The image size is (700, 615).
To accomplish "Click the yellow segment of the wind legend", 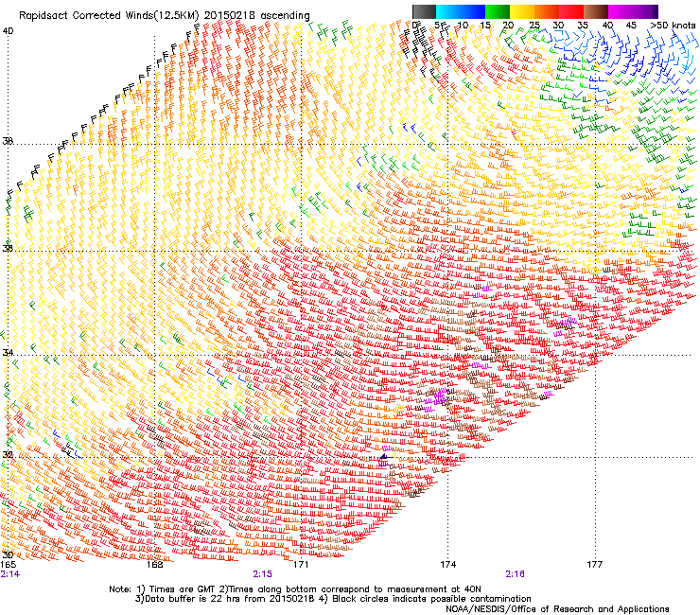I will (x=522, y=11).
